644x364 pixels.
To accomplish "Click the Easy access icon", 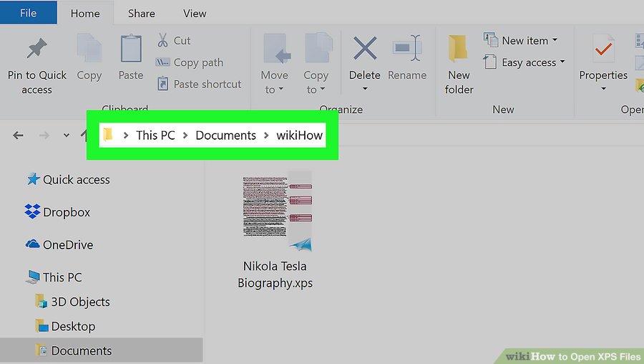I will [x=489, y=62].
